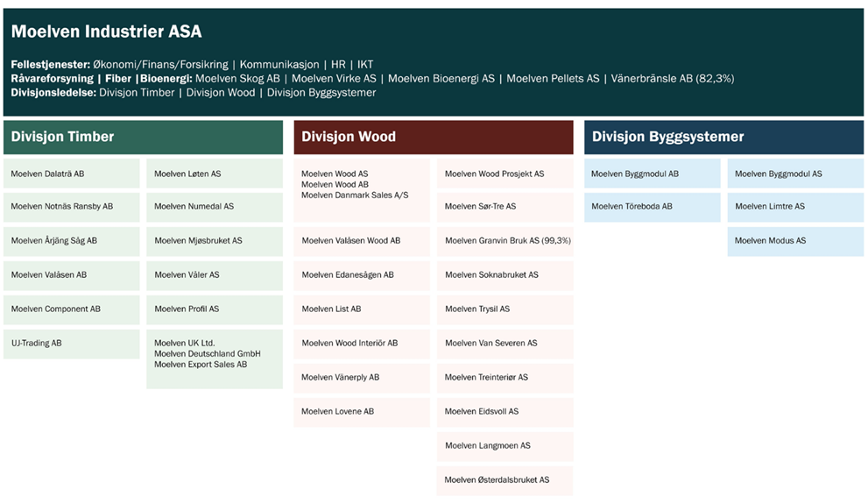
Task: Click Moelven Skog AB in header
Action: click(x=237, y=79)
